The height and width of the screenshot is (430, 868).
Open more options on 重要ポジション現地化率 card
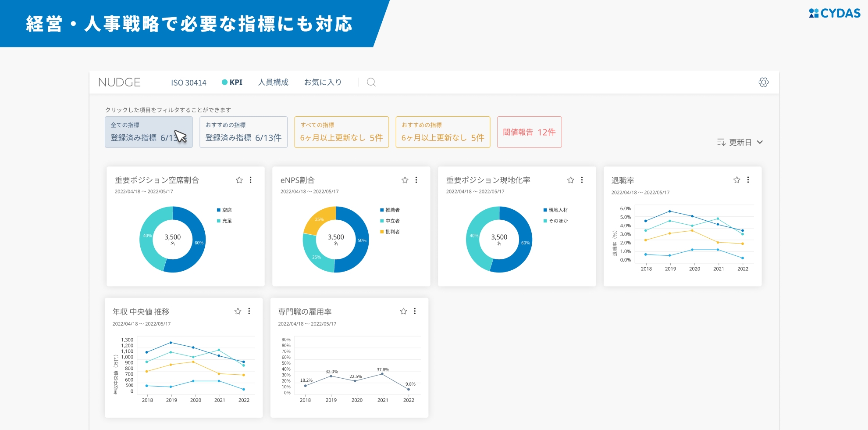point(582,180)
